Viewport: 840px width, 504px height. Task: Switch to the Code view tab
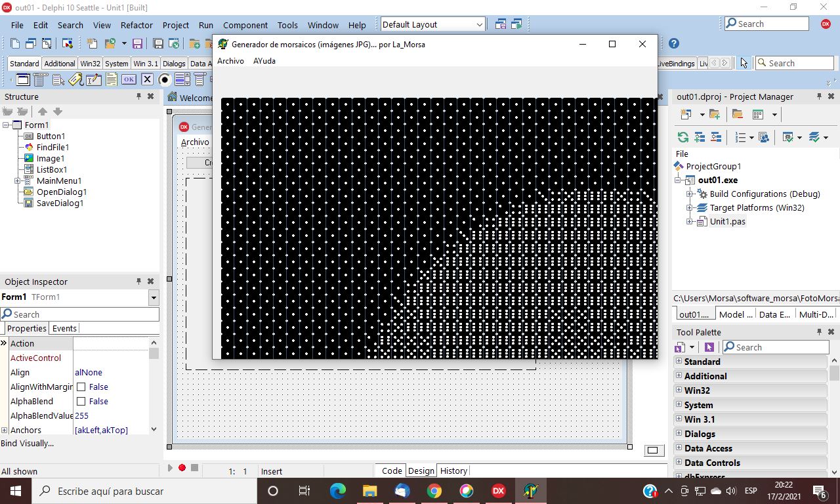point(392,471)
